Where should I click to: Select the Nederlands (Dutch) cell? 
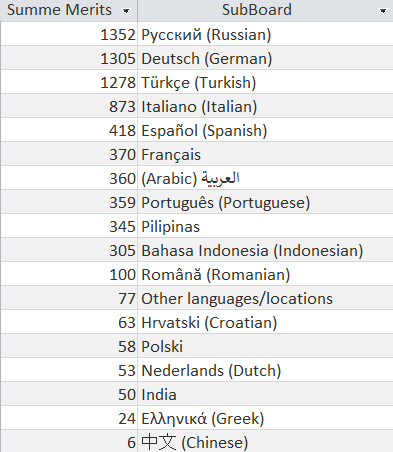pos(265,370)
